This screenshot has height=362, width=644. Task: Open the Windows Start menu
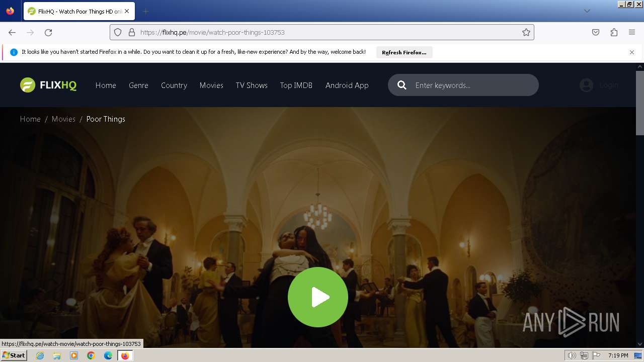point(14,355)
